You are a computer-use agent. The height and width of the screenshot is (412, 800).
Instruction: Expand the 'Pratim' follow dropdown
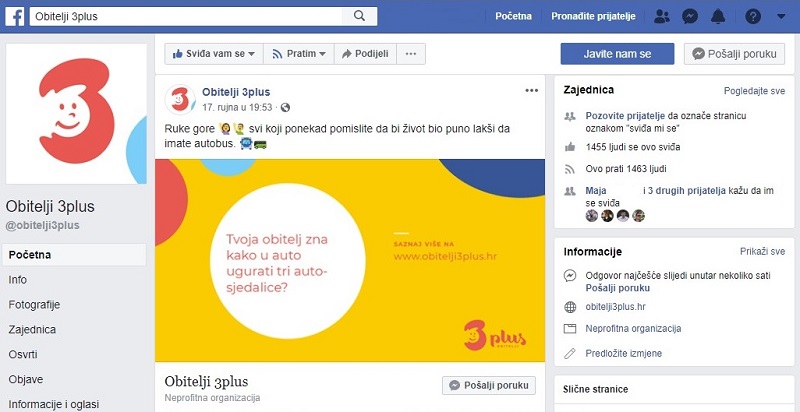298,54
